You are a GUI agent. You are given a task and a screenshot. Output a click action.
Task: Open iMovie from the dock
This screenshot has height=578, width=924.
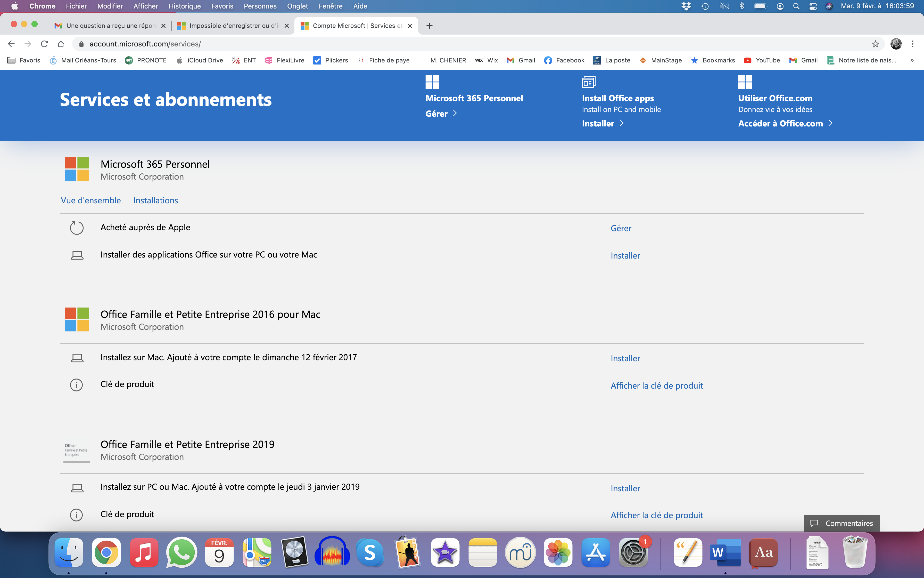pos(445,552)
